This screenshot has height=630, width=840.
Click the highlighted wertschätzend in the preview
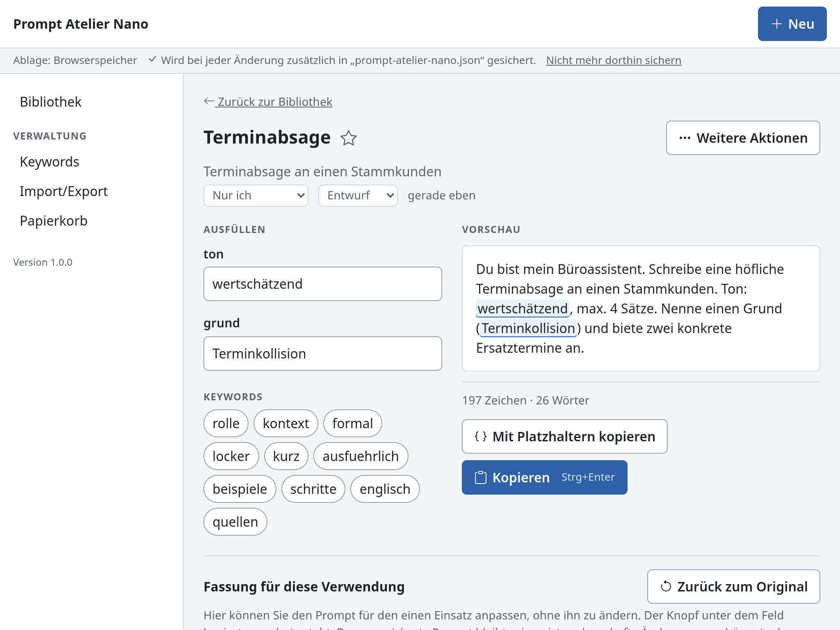coord(523,308)
